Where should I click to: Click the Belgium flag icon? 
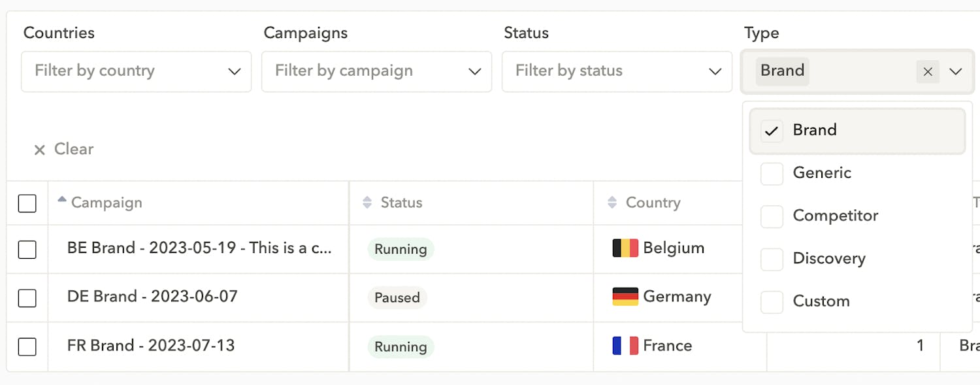coord(625,248)
